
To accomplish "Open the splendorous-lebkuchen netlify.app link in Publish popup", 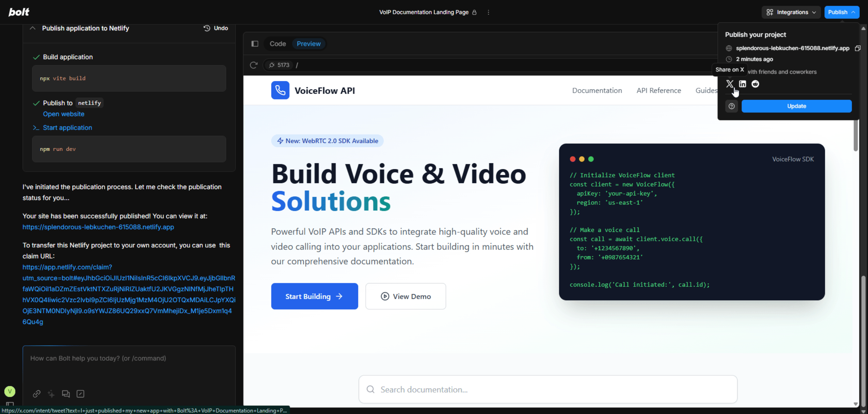I will 792,48.
